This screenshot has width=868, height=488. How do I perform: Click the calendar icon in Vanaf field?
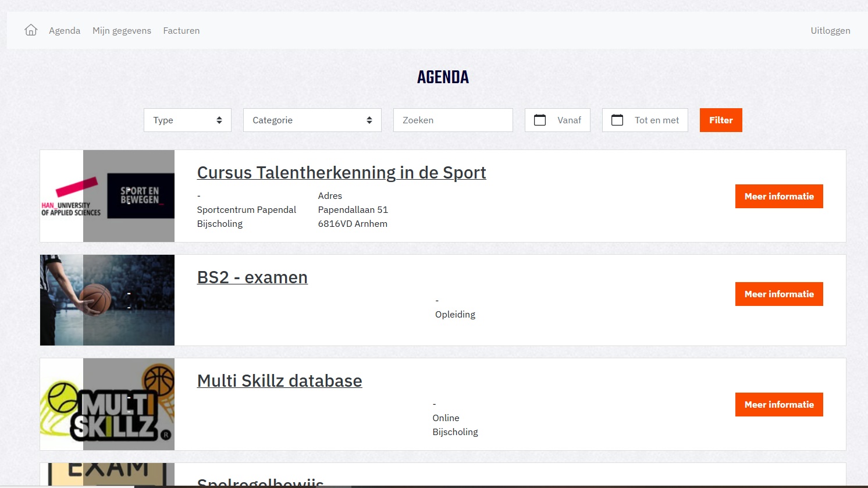click(540, 120)
